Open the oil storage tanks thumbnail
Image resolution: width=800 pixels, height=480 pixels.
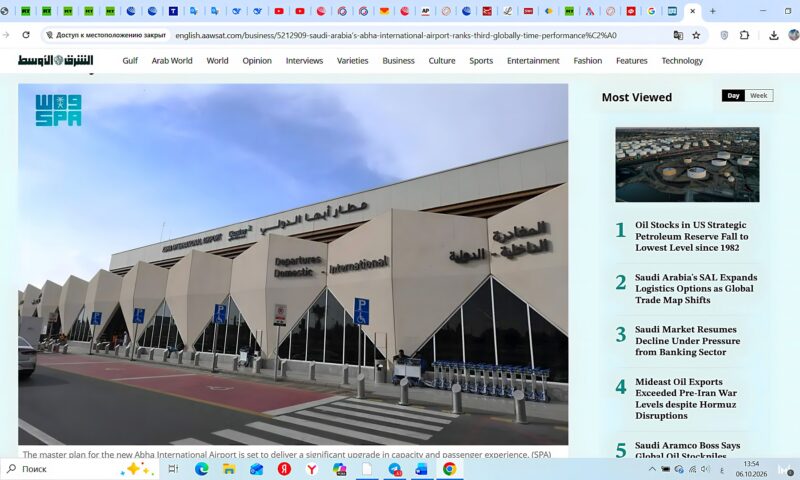[687, 165]
